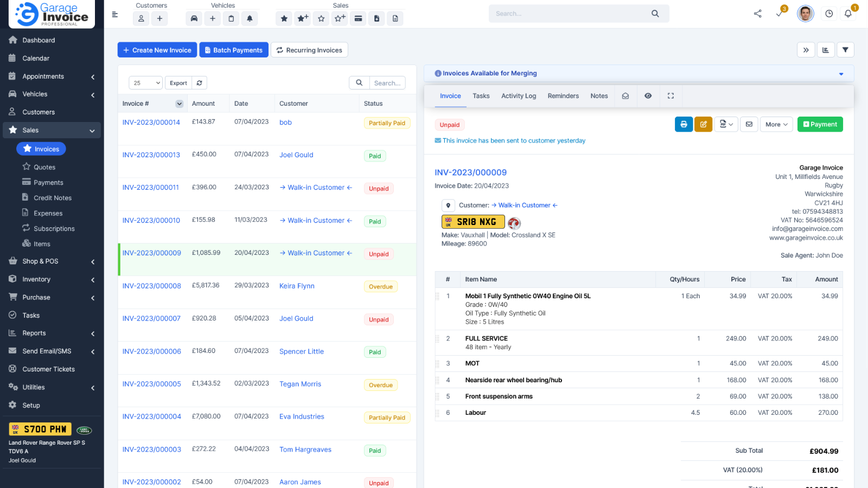Click the Create New Invoice button
The height and width of the screenshot is (488, 868).
(157, 50)
